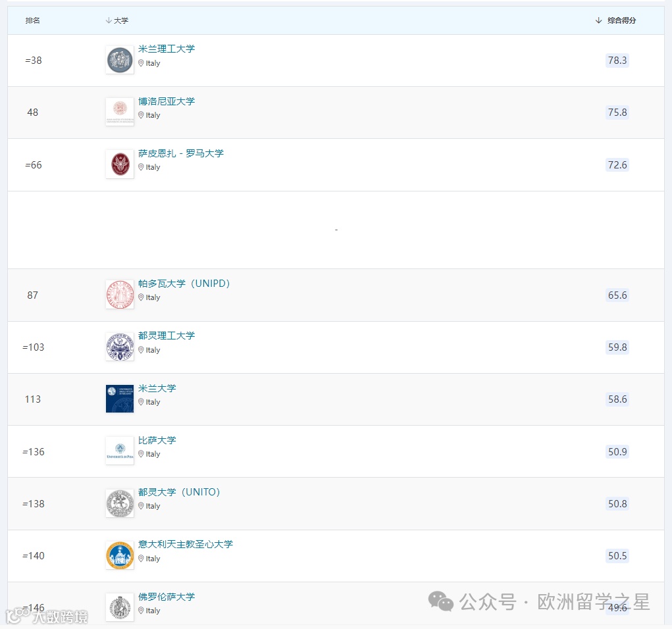This screenshot has width=672, height=629.
Task: Click the 比萨大学 logo thumbnail
Action: pos(120,451)
